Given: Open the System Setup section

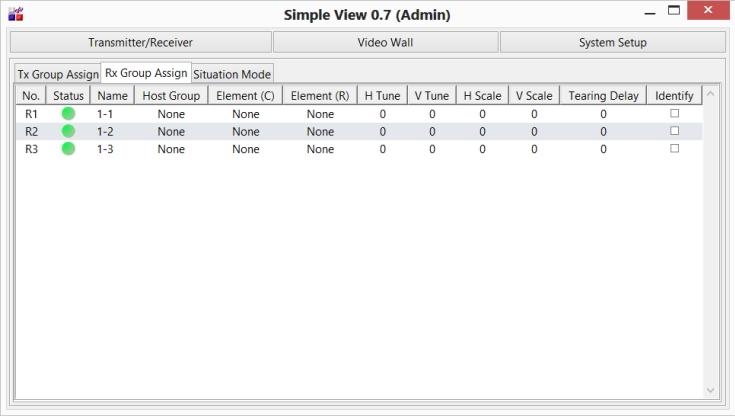Looking at the screenshot, I should point(612,42).
